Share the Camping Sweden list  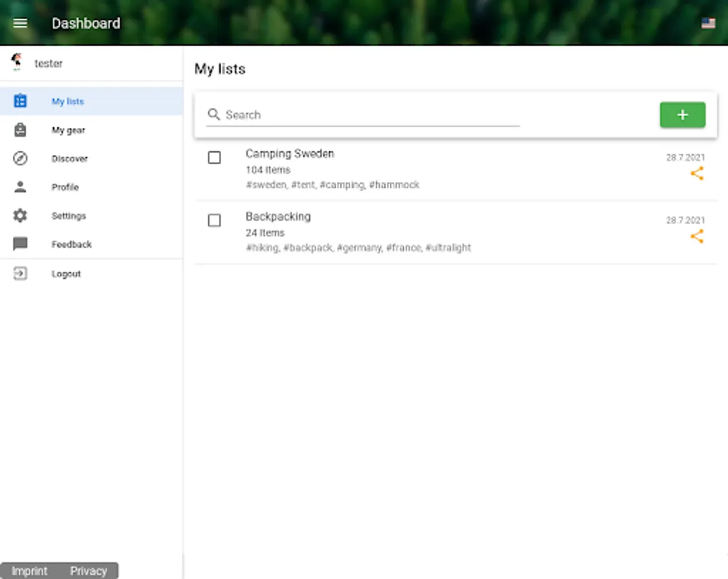[698, 173]
